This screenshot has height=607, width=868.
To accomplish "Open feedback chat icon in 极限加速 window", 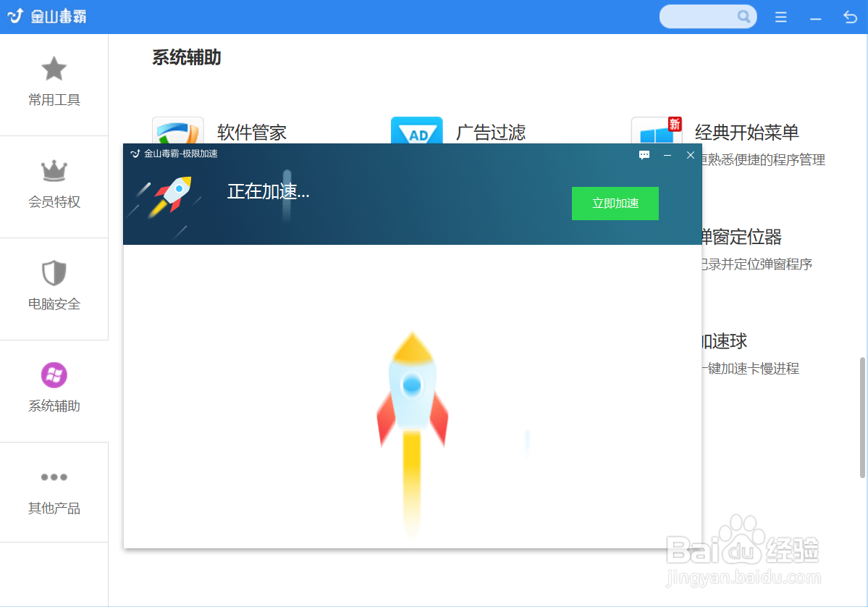I will 644,155.
